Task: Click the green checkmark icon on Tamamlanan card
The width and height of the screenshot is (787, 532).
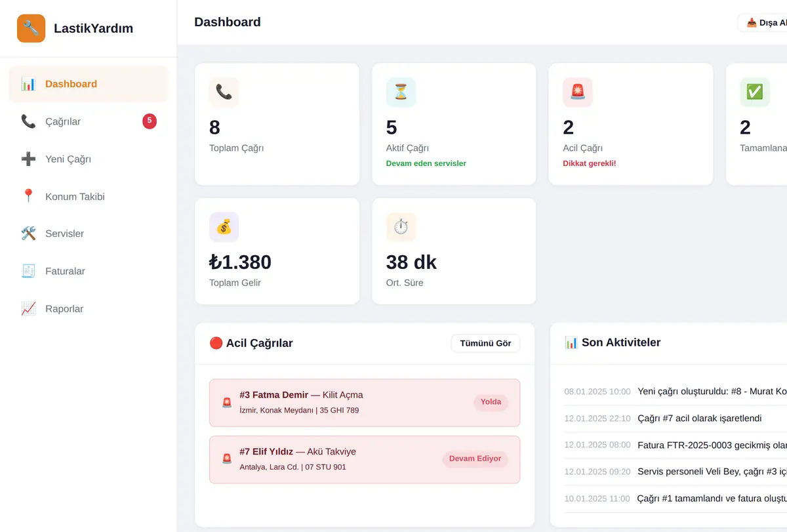Action: click(755, 92)
